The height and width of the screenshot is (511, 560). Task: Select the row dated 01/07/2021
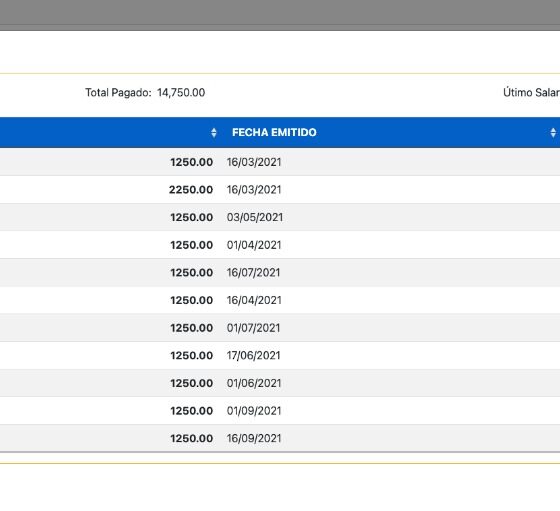[x=280, y=328]
